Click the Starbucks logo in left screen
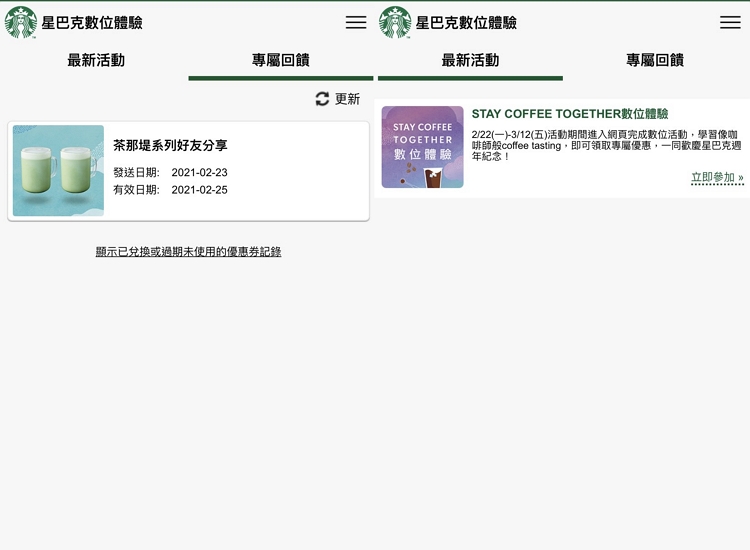This screenshot has width=750, height=550. [x=21, y=22]
